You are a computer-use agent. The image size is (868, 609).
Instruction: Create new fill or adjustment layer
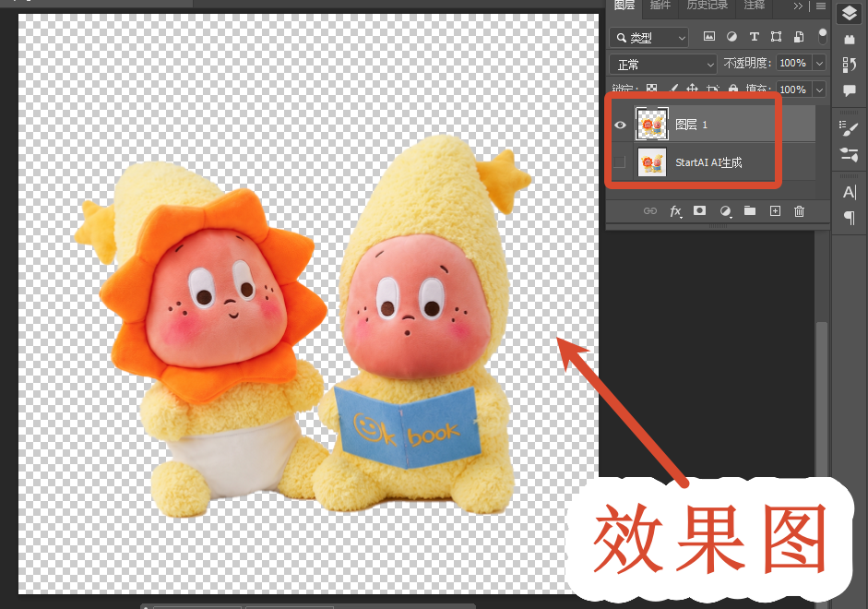pyautogui.click(x=725, y=211)
